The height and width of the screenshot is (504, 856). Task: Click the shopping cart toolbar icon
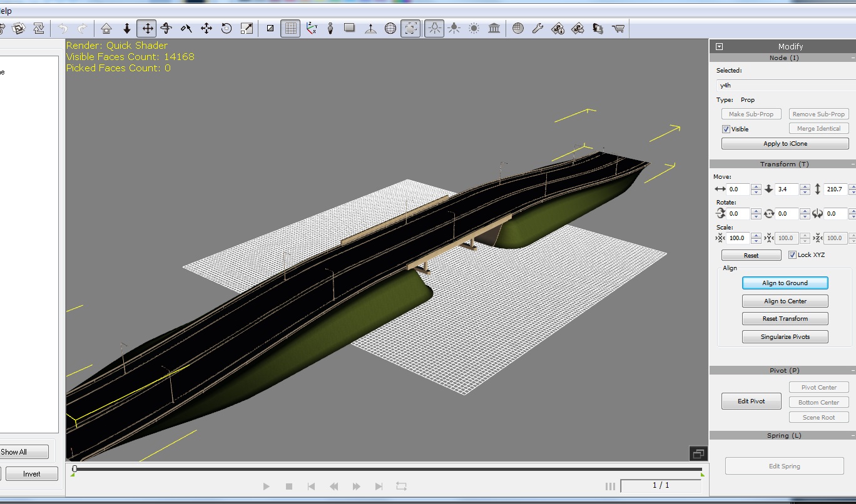coord(618,28)
